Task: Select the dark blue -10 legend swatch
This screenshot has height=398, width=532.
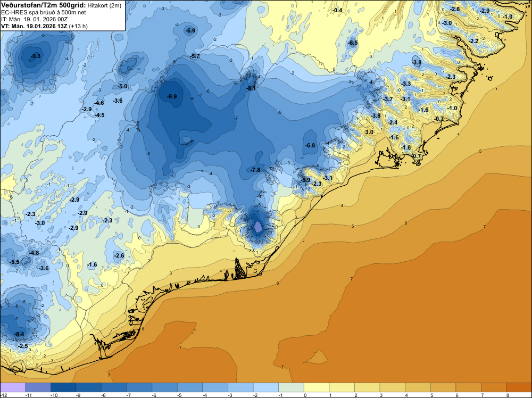Action: coord(63,387)
